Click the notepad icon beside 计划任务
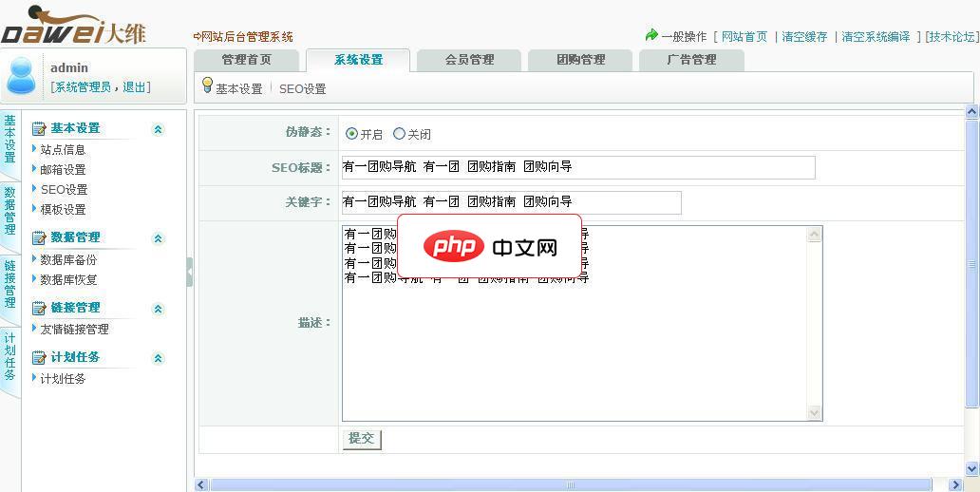The height and width of the screenshot is (492, 980). tap(39, 358)
